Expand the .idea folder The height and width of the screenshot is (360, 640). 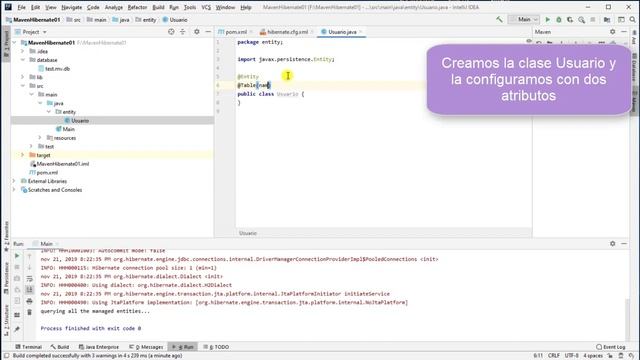click(23, 51)
